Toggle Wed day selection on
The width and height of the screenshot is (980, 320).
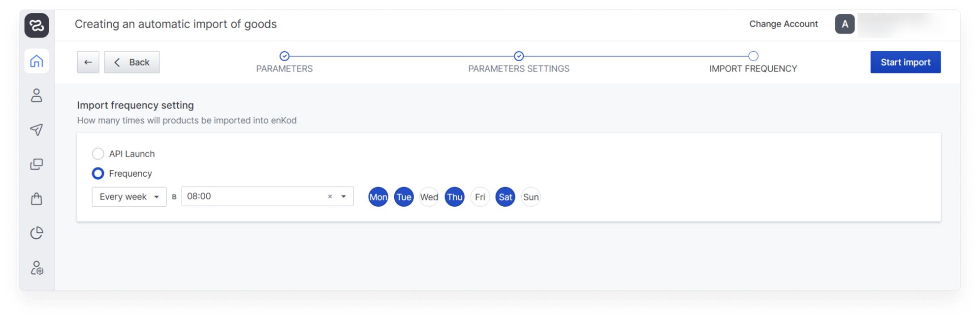[x=429, y=197]
